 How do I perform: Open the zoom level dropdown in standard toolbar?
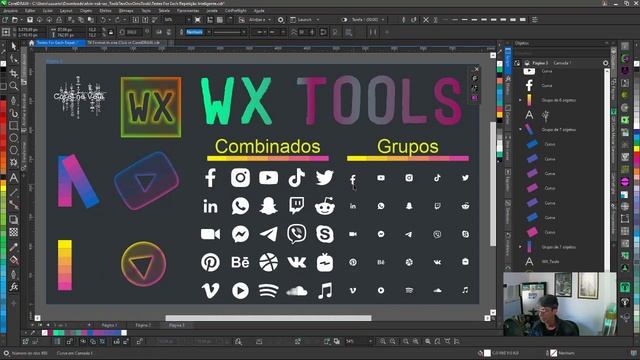[189, 20]
